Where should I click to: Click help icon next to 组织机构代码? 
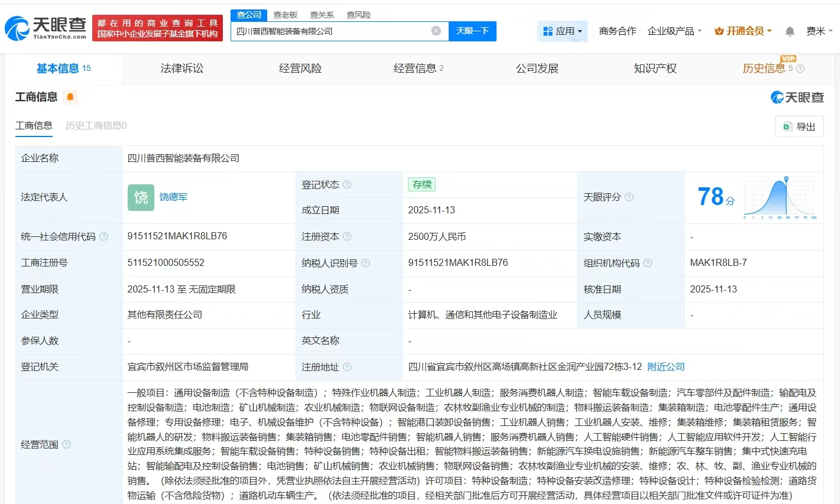pos(647,263)
